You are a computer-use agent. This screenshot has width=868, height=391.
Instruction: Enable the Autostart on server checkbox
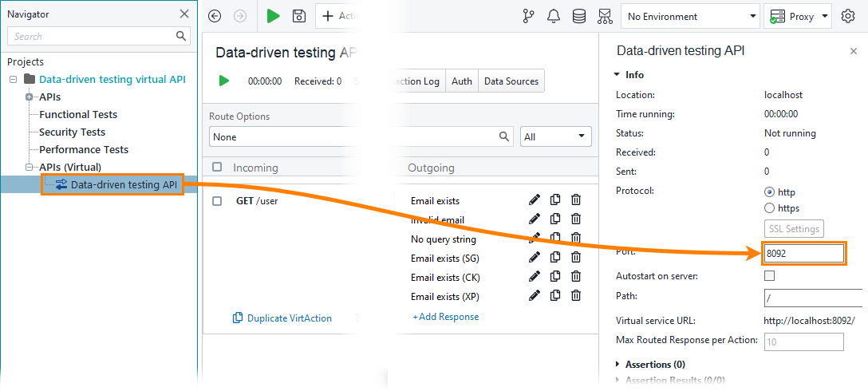point(770,276)
